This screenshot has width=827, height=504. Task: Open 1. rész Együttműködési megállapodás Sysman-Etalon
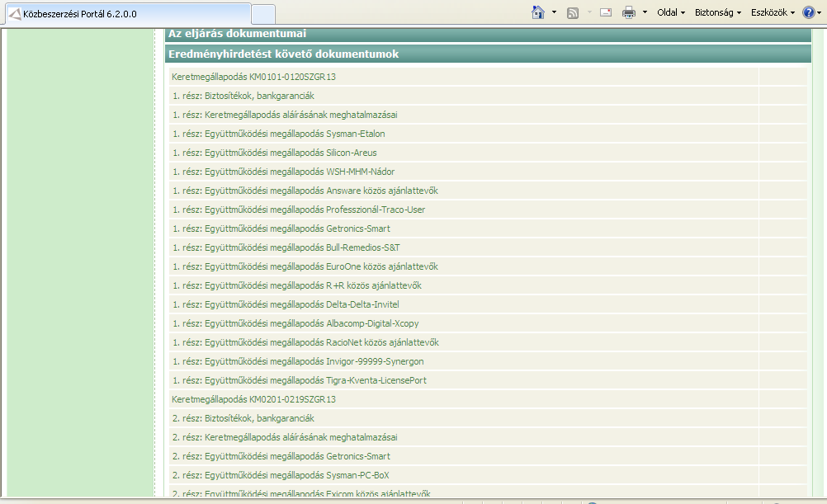278,134
